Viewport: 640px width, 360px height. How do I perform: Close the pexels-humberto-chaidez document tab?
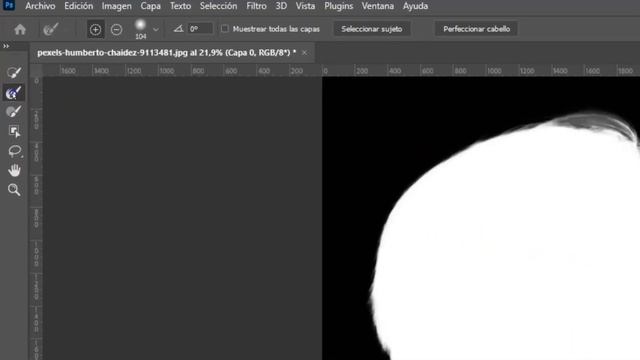tap(304, 53)
